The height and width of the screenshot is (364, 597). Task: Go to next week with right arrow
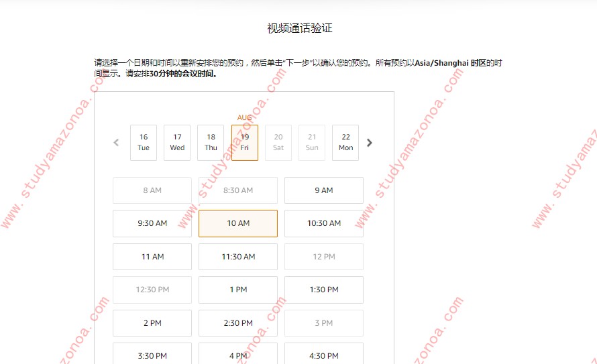point(370,143)
